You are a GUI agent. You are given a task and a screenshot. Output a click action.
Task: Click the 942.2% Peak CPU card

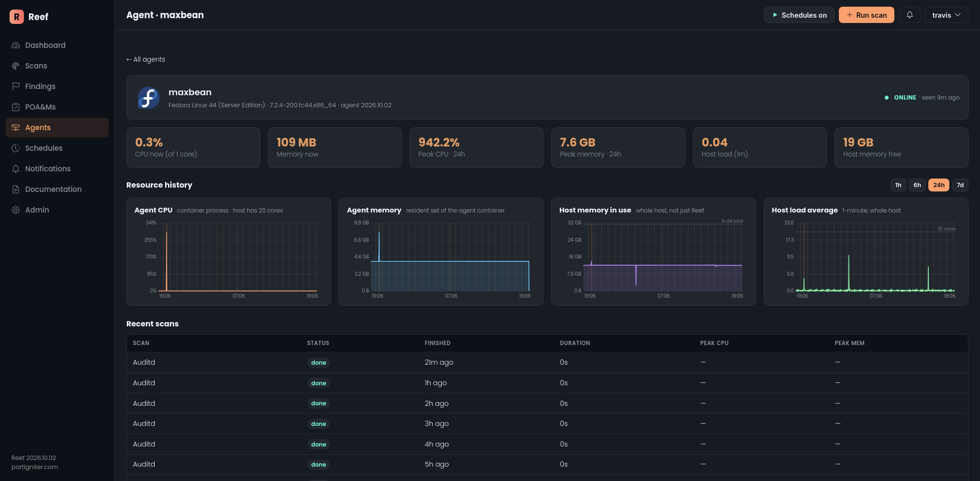(x=477, y=148)
